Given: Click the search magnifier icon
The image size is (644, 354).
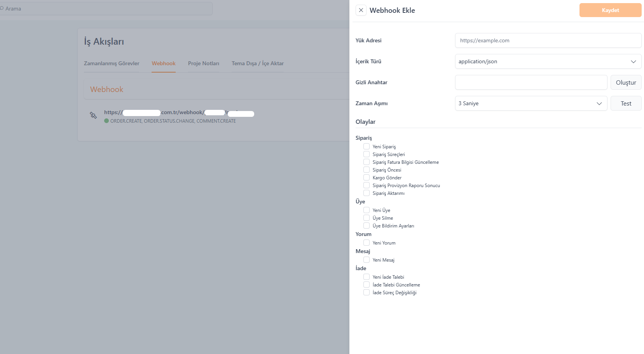Looking at the screenshot, I should pos(2,9).
